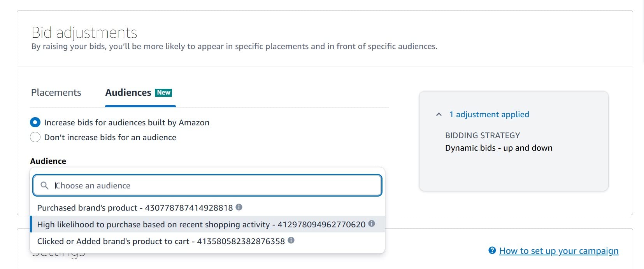Click the Bid adjustments heading
644x269 pixels.
(x=84, y=33)
